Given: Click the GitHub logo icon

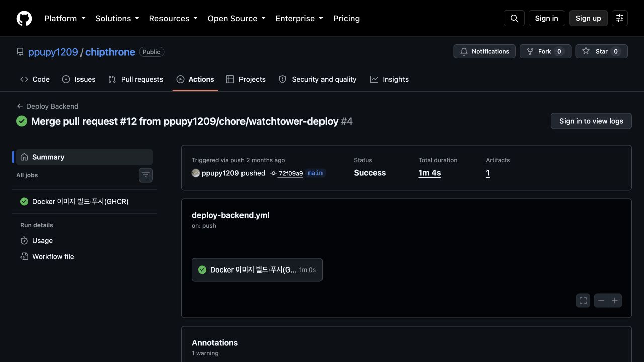Looking at the screenshot, I should 24,18.
